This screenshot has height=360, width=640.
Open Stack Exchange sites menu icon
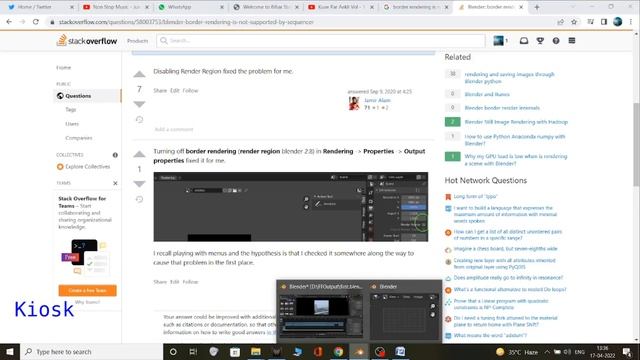[x=572, y=40]
